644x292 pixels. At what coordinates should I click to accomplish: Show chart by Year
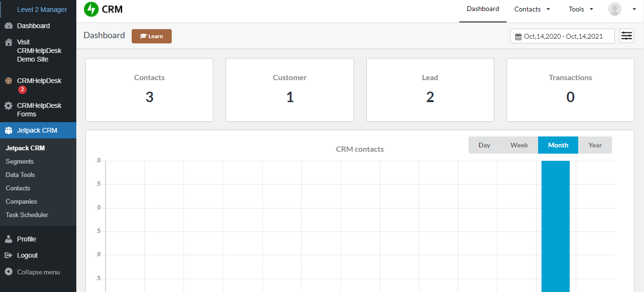pos(595,145)
